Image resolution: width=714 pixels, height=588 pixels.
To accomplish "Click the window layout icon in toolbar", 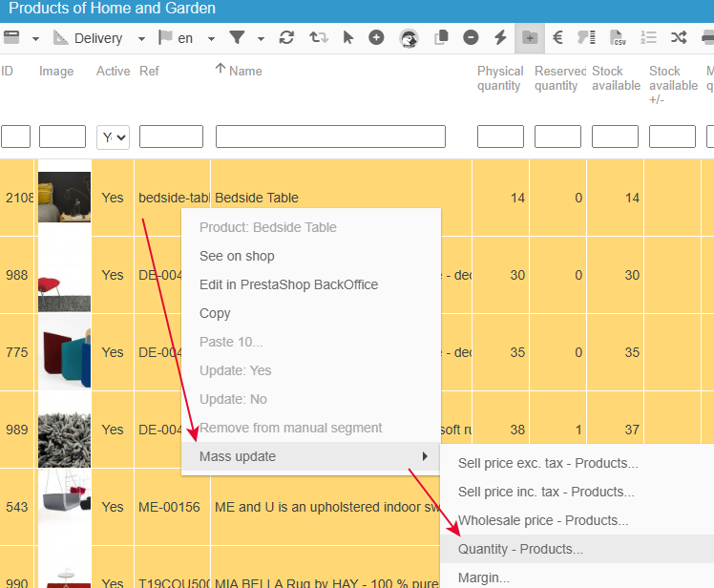I will pos(11,37).
